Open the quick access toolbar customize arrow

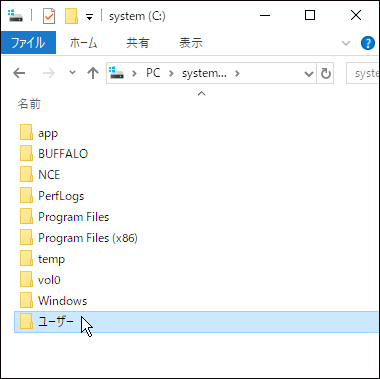pyautogui.click(x=89, y=17)
